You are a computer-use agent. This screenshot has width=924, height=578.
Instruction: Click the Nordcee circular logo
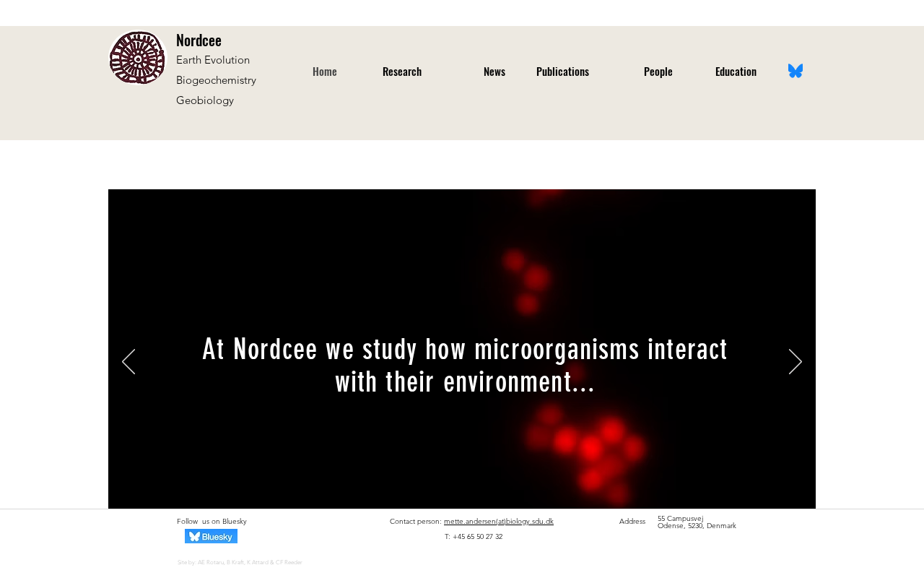click(137, 58)
